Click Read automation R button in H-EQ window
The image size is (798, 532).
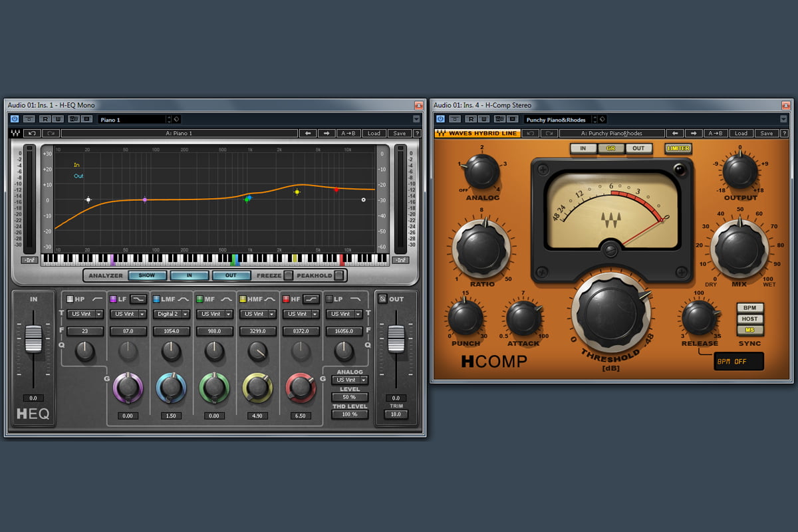(x=44, y=119)
